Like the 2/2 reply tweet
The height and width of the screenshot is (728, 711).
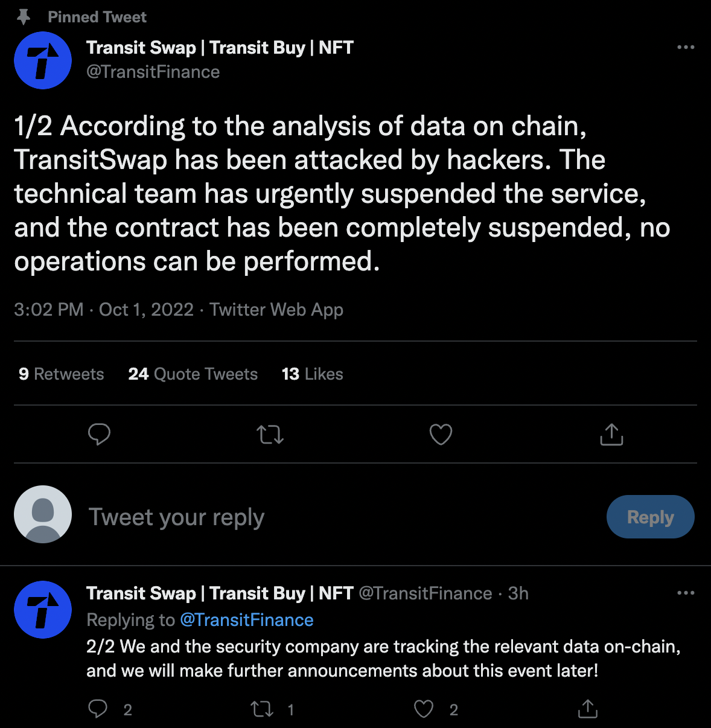click(x=424, y=709)
